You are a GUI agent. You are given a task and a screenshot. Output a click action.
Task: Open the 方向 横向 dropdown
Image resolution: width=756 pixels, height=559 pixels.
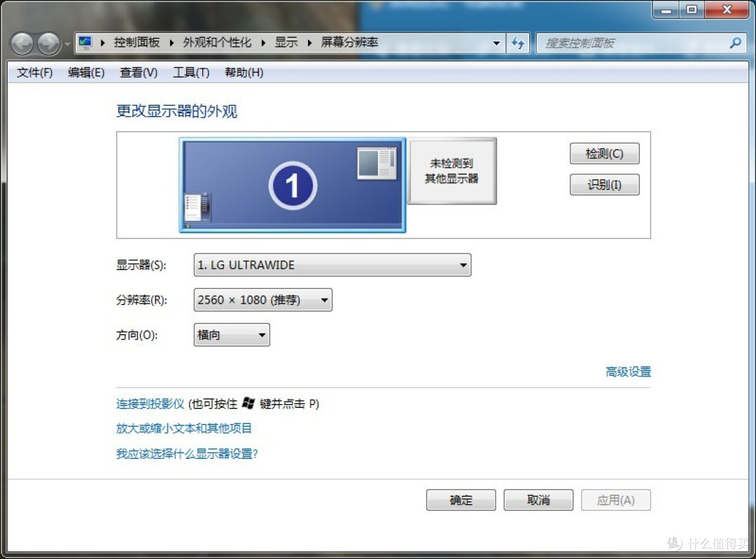pyautogui.click(x=232, y=335)
